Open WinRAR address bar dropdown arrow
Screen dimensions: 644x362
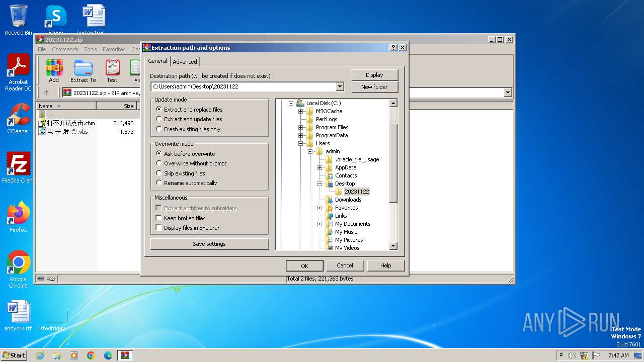coord(508,93)
